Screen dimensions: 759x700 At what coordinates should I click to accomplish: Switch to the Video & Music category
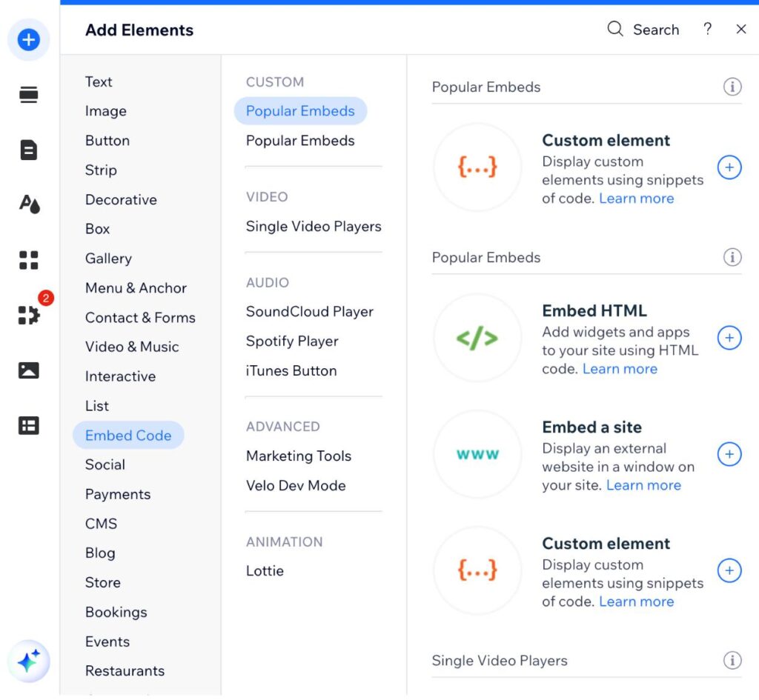click(x=131, y=347)
